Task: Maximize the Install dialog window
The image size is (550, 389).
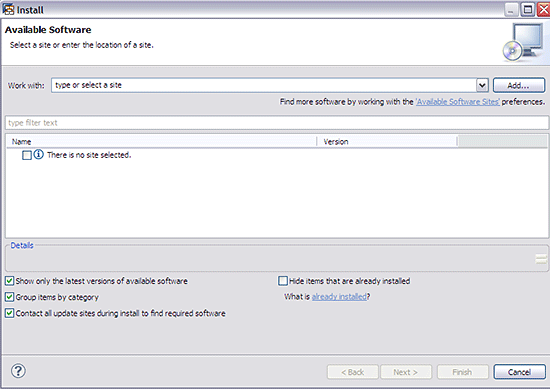Action: pos(528,9)
